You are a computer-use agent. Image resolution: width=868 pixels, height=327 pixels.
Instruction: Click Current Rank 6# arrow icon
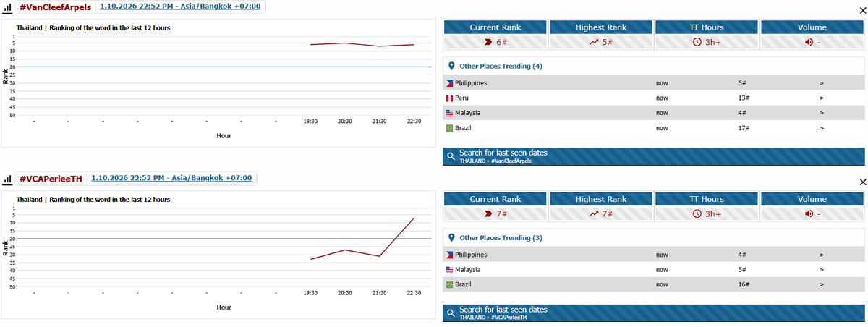[488, 42]
